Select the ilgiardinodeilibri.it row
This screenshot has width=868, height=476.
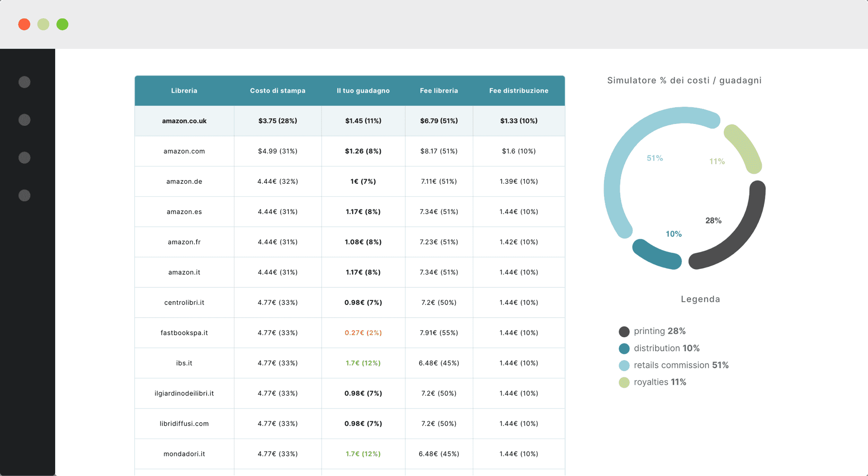click(349, 394)
